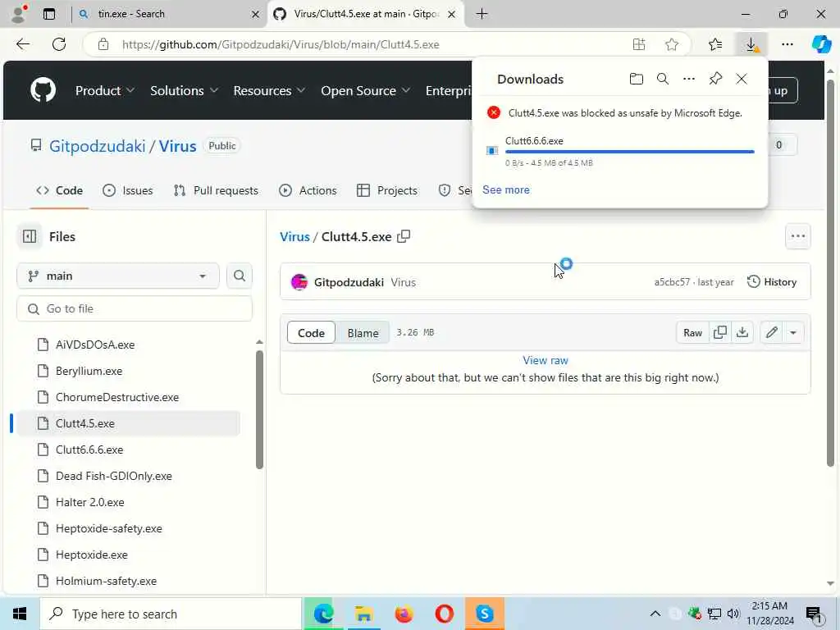Screen dimensions: 840x630
Task: Pin the Downloads panel
Action: [x=715, y=79]
